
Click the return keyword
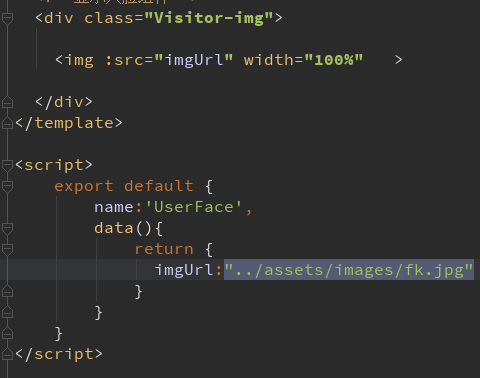point(164,249)
